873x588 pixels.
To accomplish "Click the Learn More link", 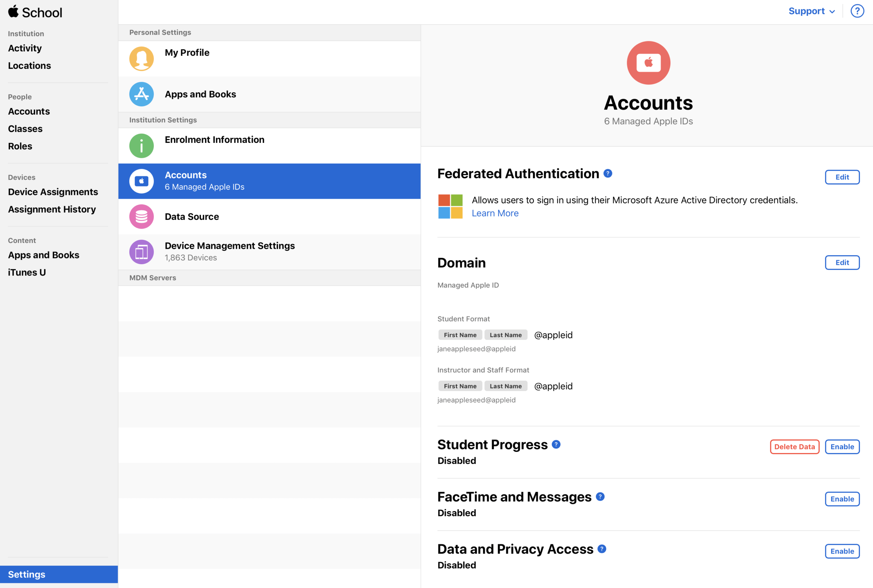I will (495, 213).
